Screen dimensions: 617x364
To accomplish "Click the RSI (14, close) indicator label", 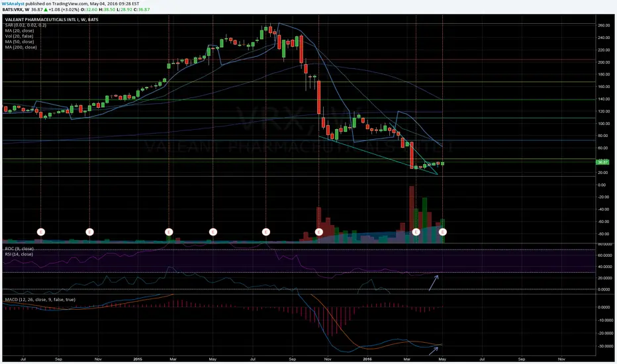I will [x=19, y=254].
